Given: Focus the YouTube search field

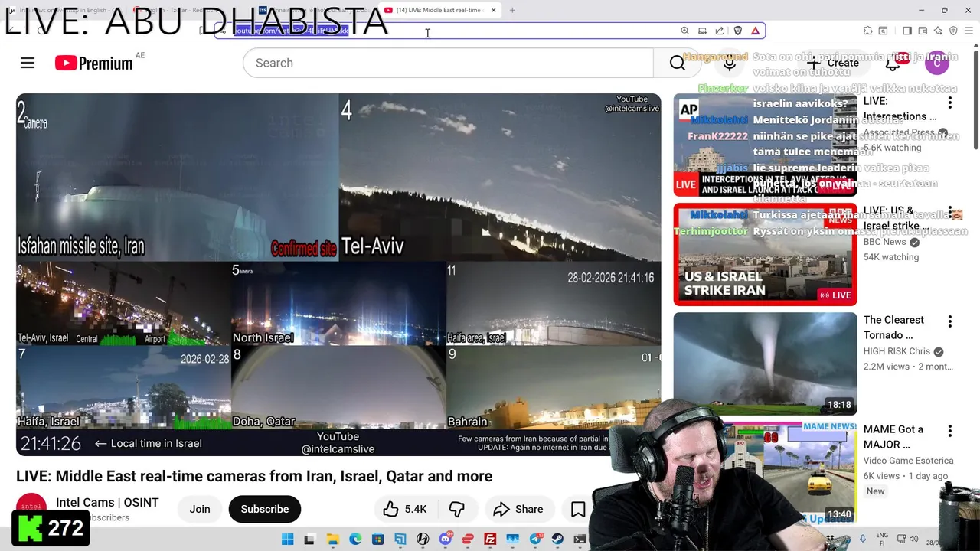Looking at the screenshot, I should (449, 63).
